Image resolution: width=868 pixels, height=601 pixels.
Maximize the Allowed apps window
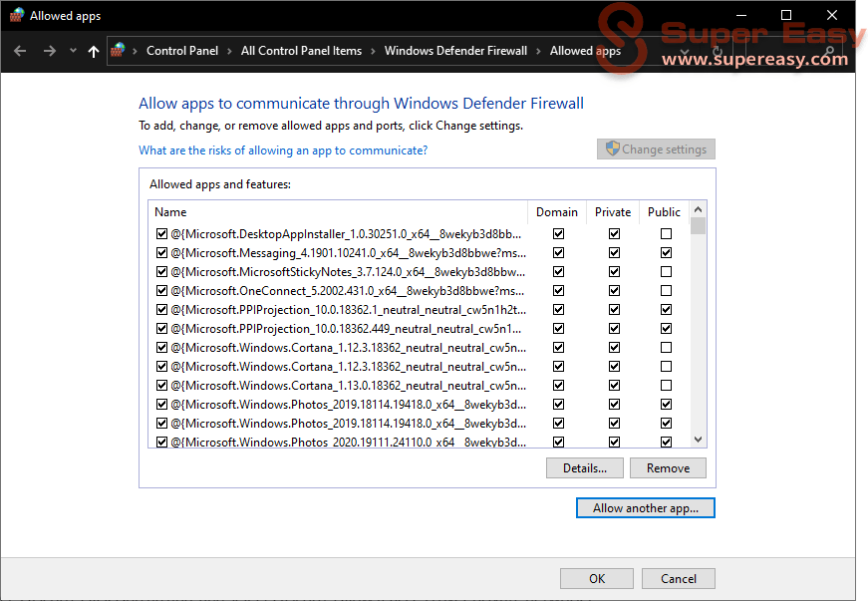[786, 15]
